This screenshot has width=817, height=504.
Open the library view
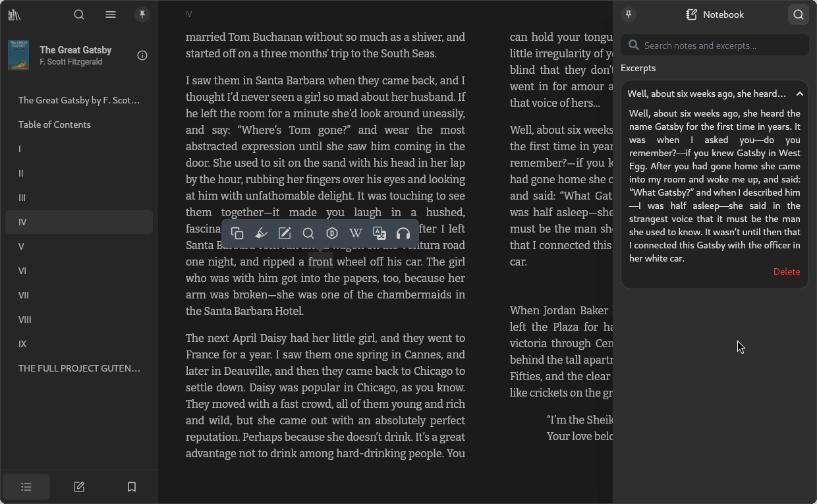[x=14, y=14]
